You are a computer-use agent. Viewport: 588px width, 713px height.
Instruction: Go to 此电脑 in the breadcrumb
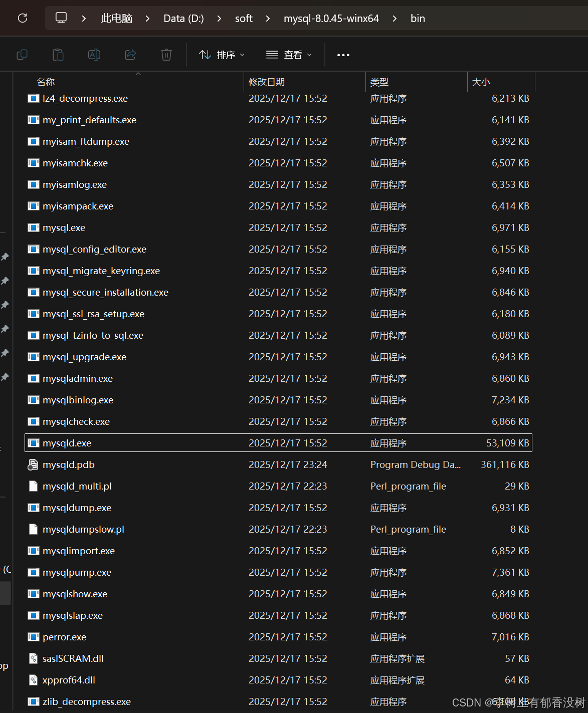116,19
